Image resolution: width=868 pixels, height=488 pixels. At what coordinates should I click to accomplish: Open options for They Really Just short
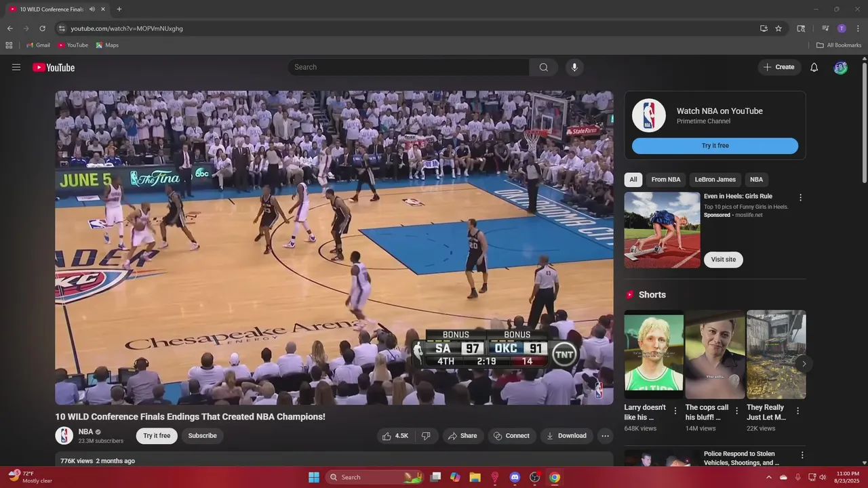click(797, 411)
